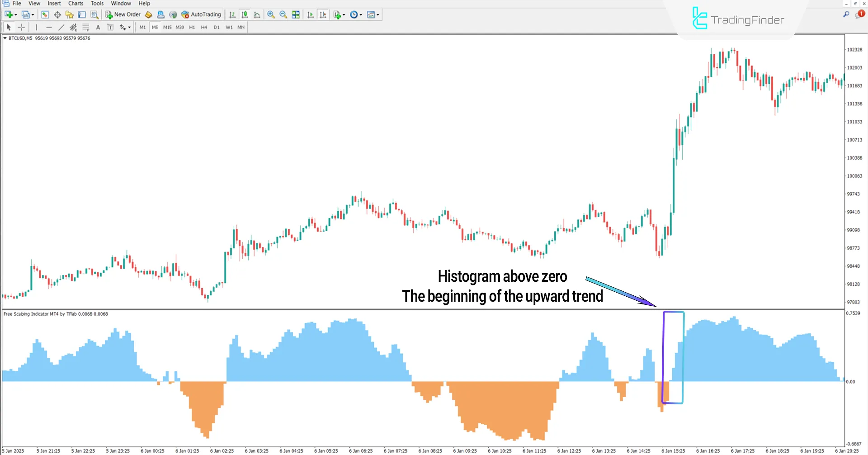Viewport: 868px width, 455px height.
Task: Select the Draw Trendline tool
Action: click(x=61, y=27)
